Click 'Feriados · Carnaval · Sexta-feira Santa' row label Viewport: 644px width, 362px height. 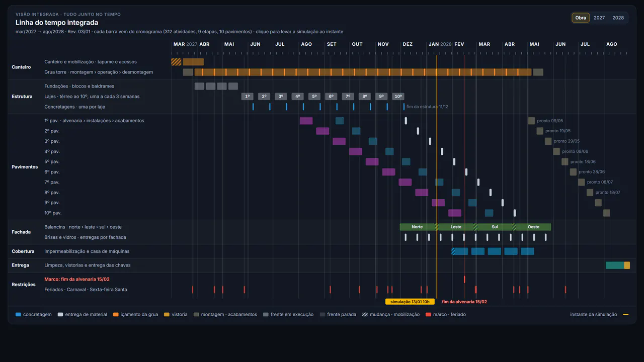[86, 290]
